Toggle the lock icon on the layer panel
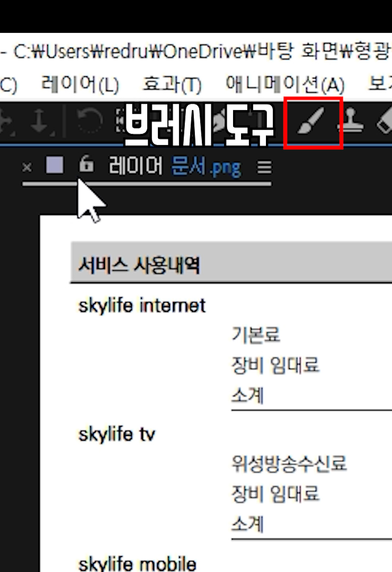Screen dimensions: 392x572 86,164
